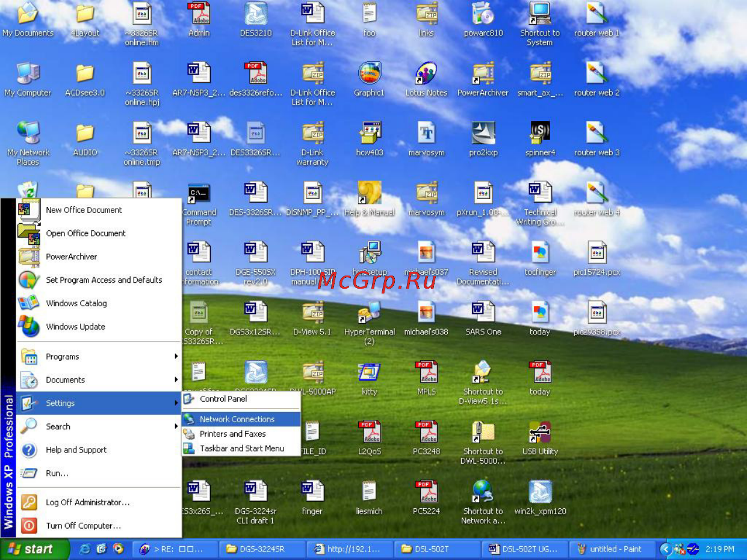Select the Admin PDF icon
This screenshot has width=747, height=560.
[199, 14]
